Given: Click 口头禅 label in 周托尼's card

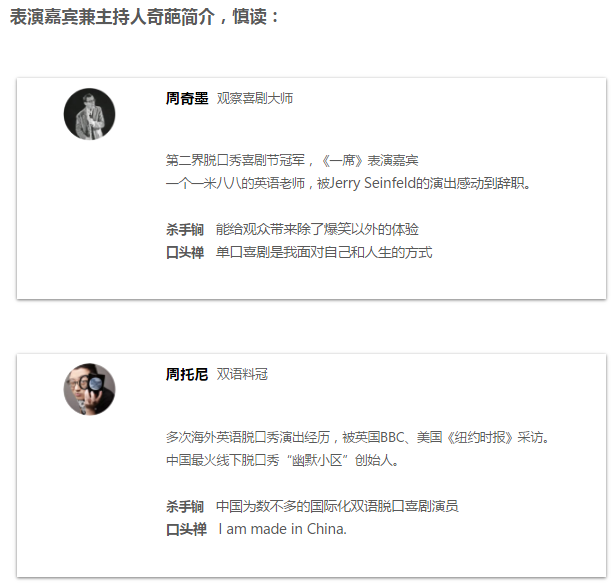Looking at the screenshot, I should click(x=185, y=529).
